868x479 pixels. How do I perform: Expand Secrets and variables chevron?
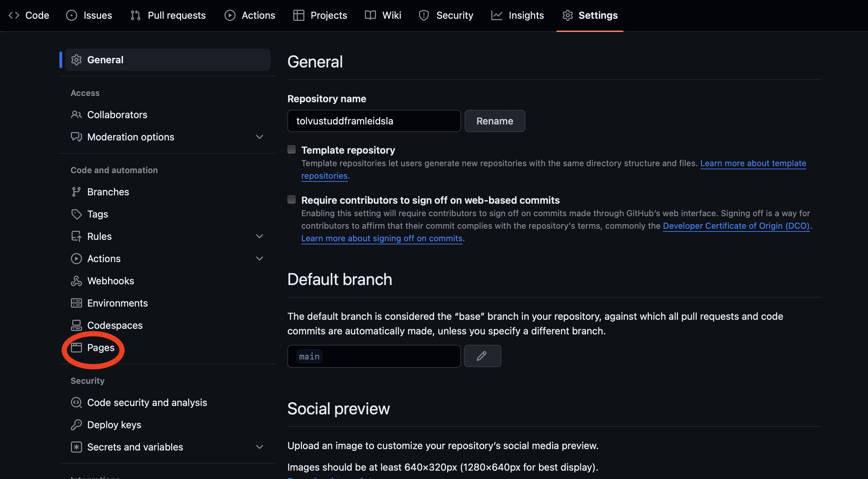pyautogui.click(x=260, y=447)
